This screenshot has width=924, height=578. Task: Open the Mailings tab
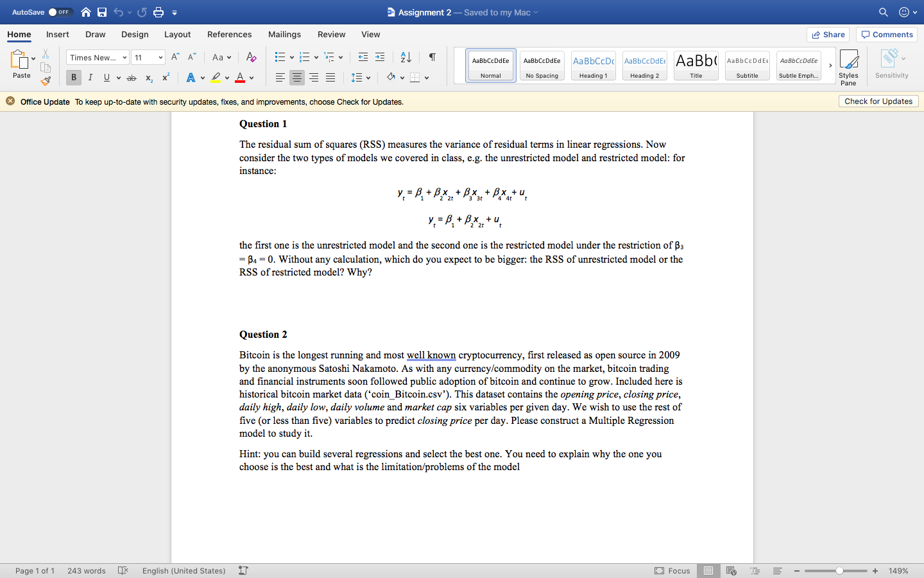pyautogui.click(x=284, y=35)
